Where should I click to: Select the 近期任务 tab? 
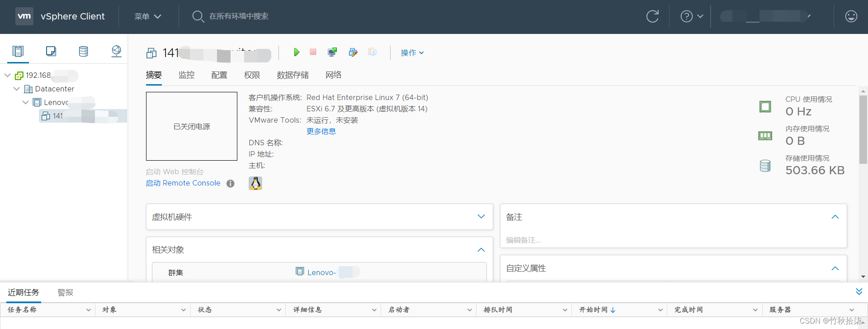coord(24,292)
